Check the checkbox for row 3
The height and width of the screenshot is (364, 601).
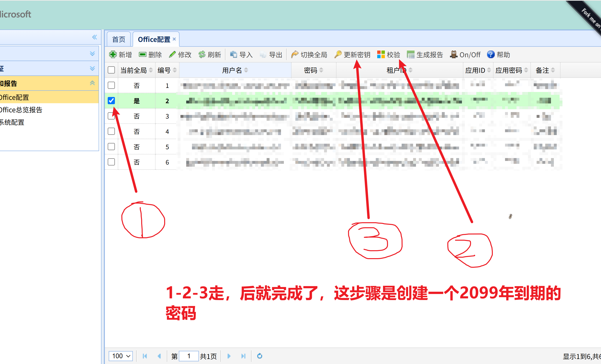click(x=111, y=116)
